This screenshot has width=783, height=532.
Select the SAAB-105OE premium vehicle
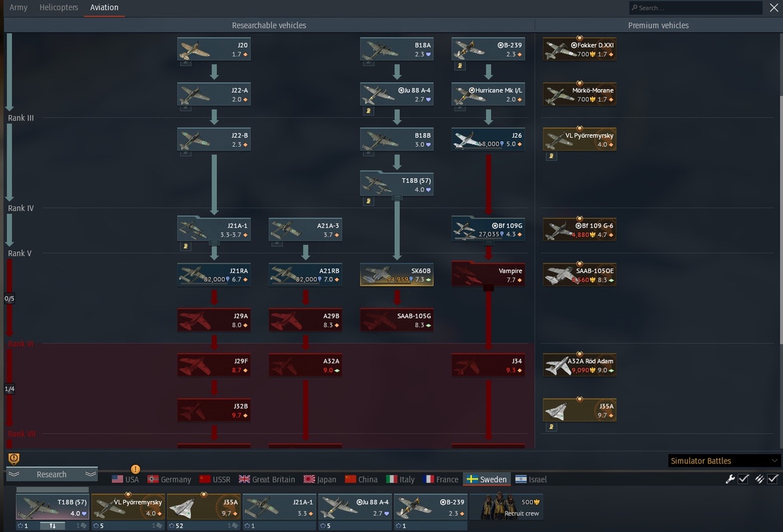(579, 275)
